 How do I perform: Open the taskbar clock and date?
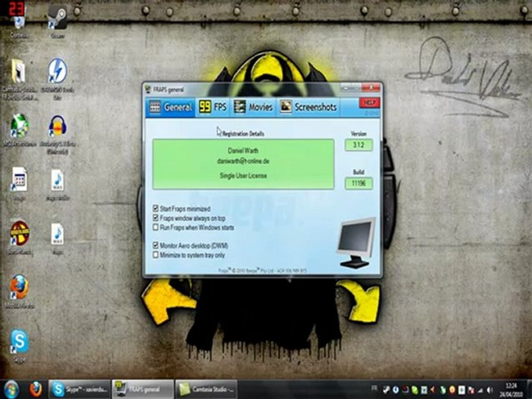pyautogui.click(x=510, y=390)
